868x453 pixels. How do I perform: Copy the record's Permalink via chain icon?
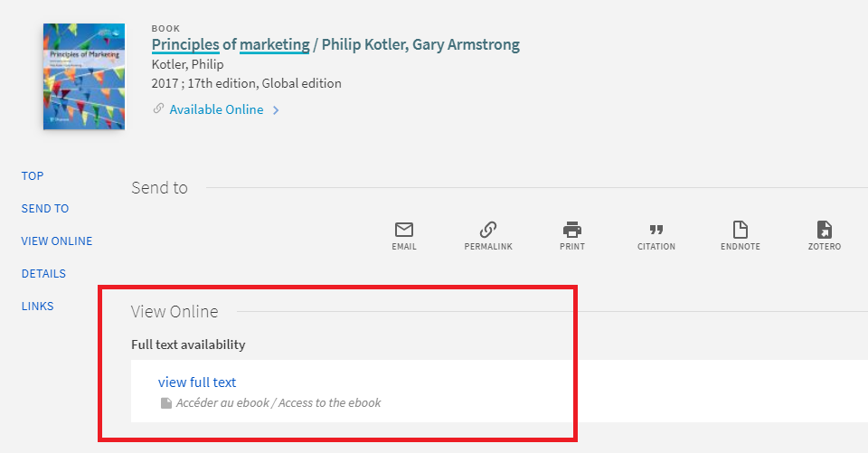[488, 230]
